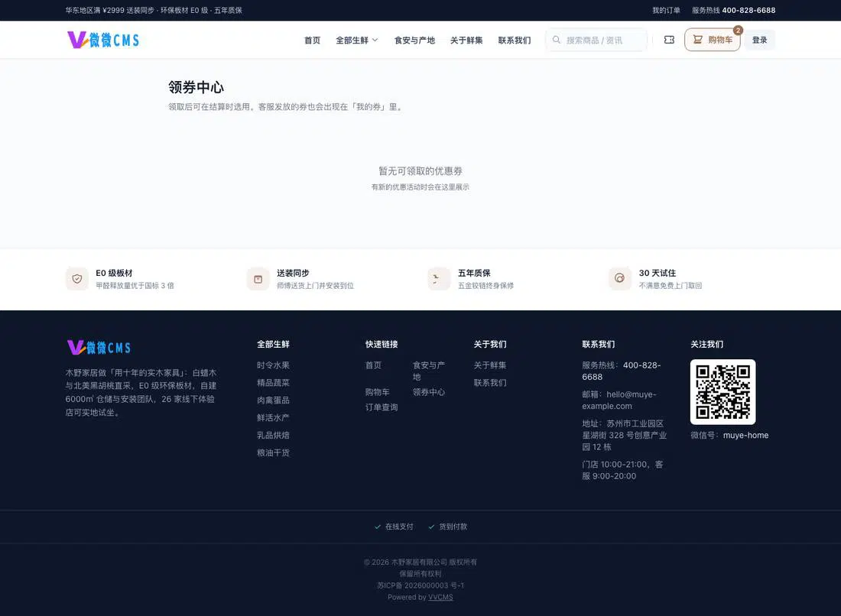Click the 微微CMS logo in header

tap(103, 40)
